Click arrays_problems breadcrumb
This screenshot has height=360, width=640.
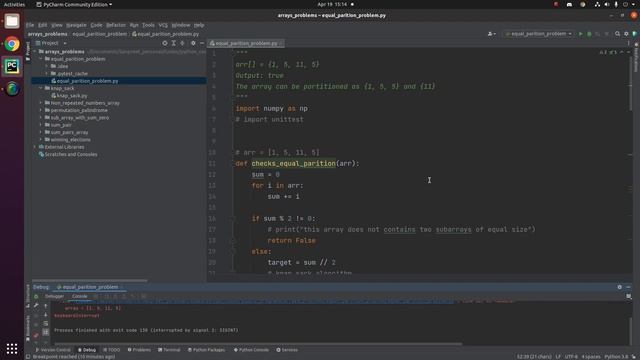[47, 34]
